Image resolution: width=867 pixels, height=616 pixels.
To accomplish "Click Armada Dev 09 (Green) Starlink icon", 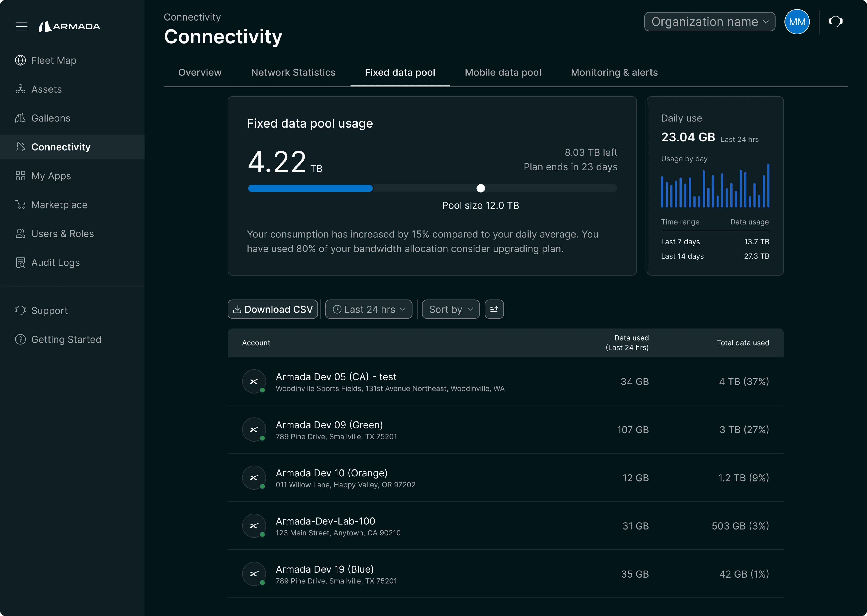I will point(254,429).
